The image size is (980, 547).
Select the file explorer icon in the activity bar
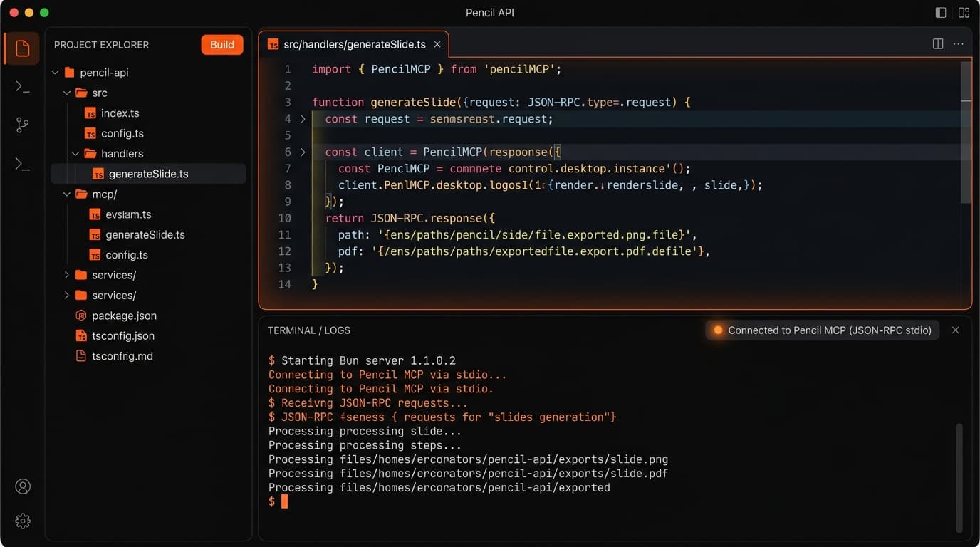coord(21,48)
